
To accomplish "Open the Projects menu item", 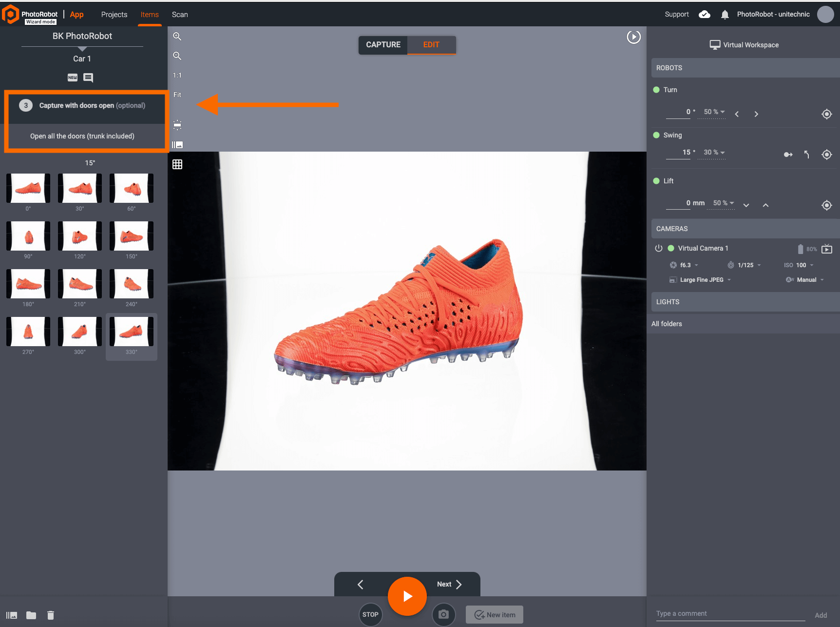I will (x=114, y=15).
